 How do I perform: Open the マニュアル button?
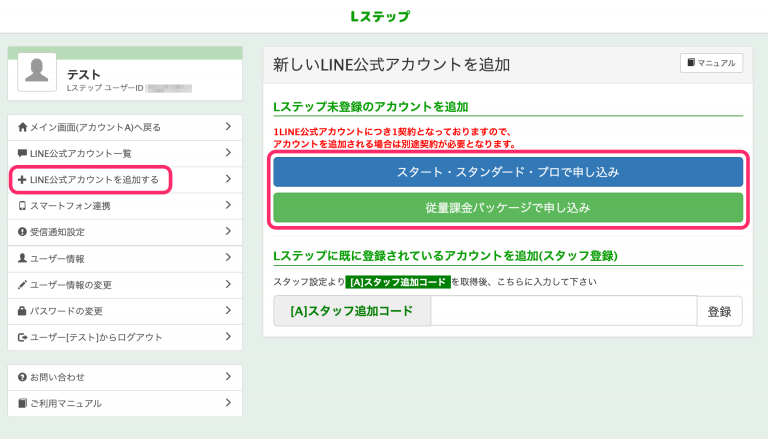711,63
